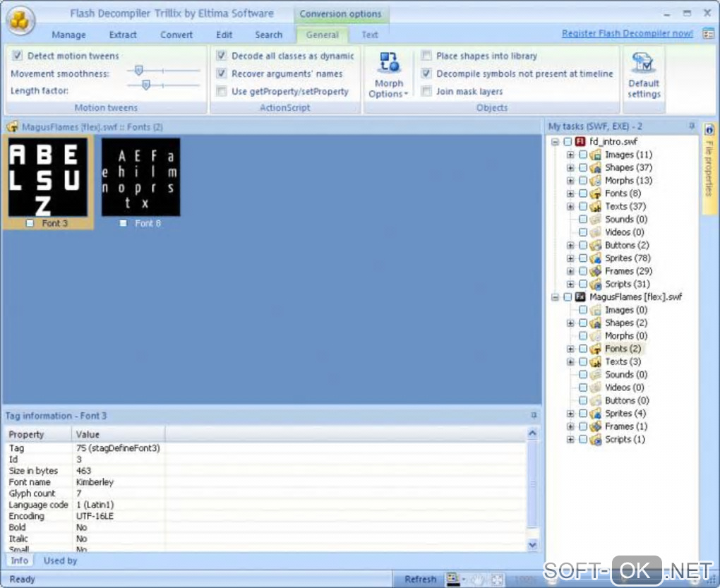Check the Sounds (0) checkbox under fd_intro.swf
This screenshot has width=720, height=588.
click(582, 220)
